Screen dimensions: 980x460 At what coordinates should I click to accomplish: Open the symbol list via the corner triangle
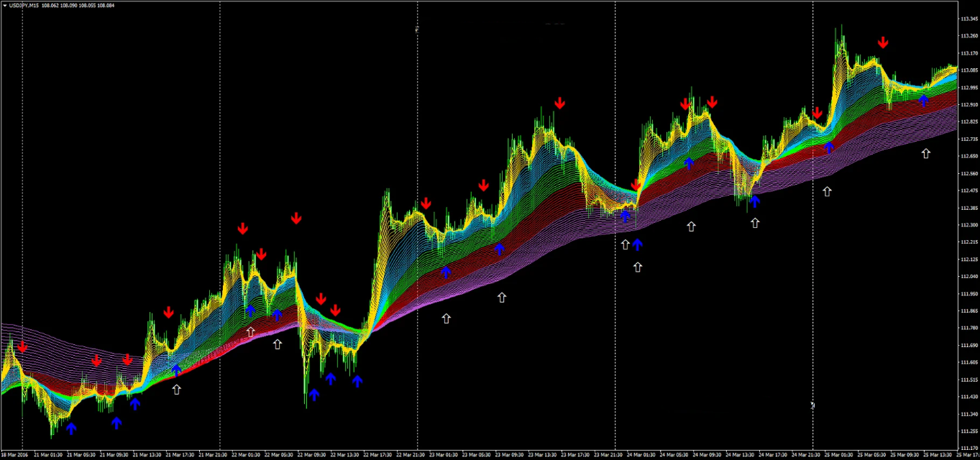tap(4, 5)
